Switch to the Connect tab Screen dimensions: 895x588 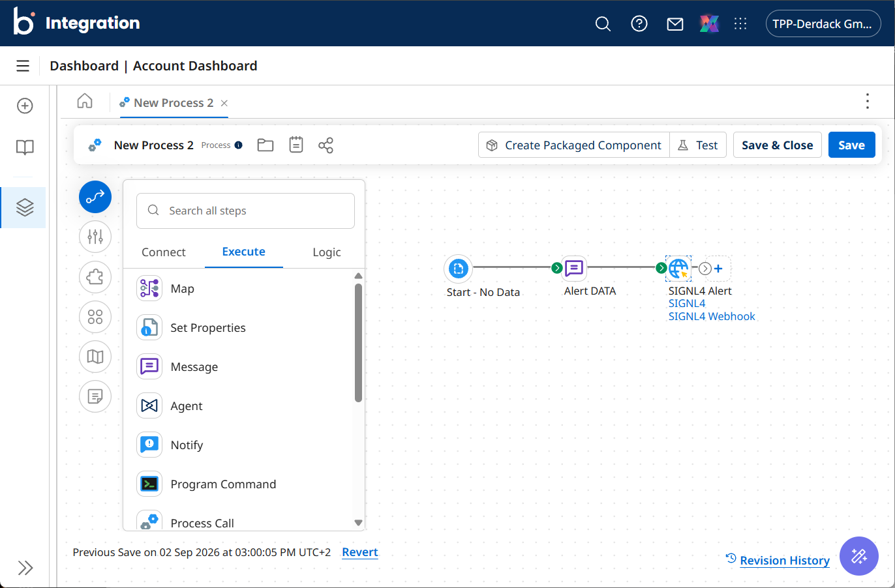click(x=164, y=252)
